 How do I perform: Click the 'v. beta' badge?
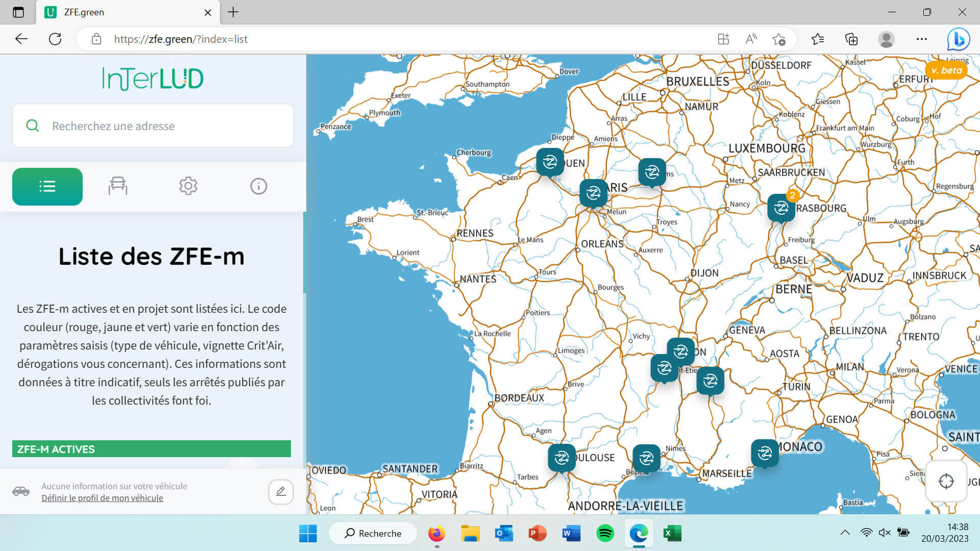[x=946, y=70]
